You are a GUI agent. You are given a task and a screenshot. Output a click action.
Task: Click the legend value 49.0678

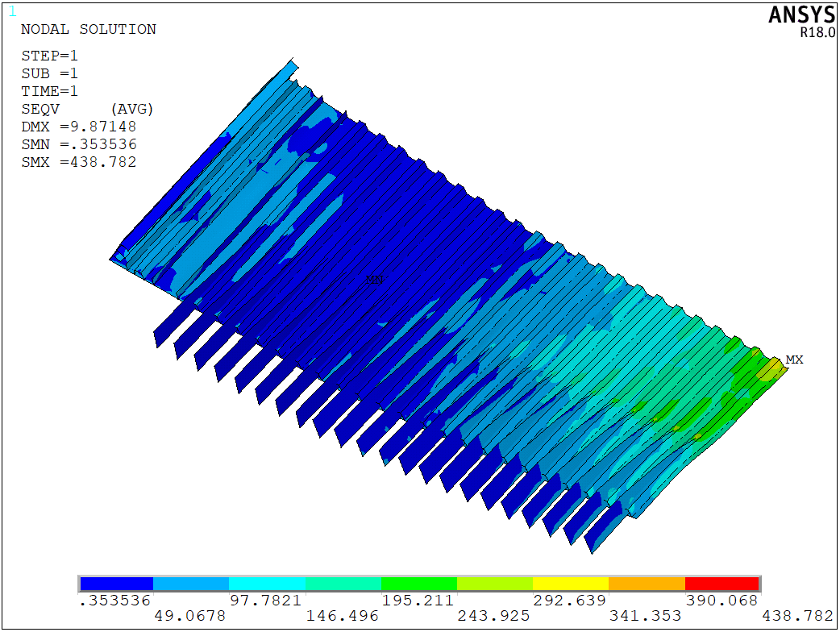190,616
